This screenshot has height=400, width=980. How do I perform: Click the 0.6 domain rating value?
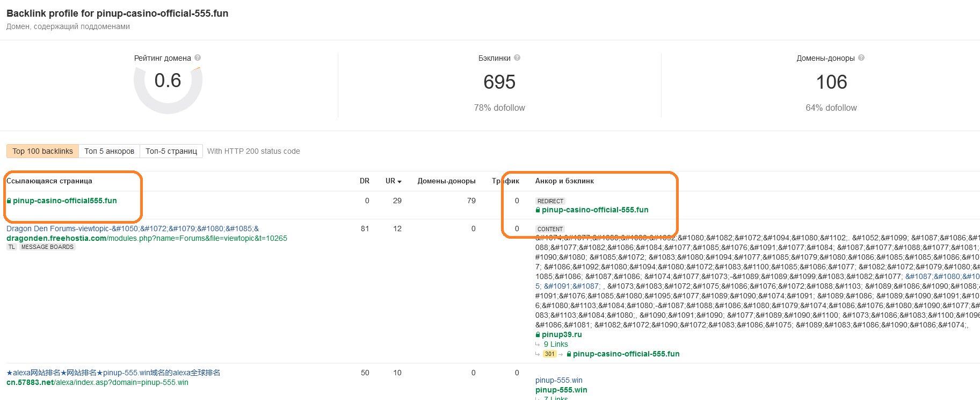pyautogui.click(x=168, y=81)
